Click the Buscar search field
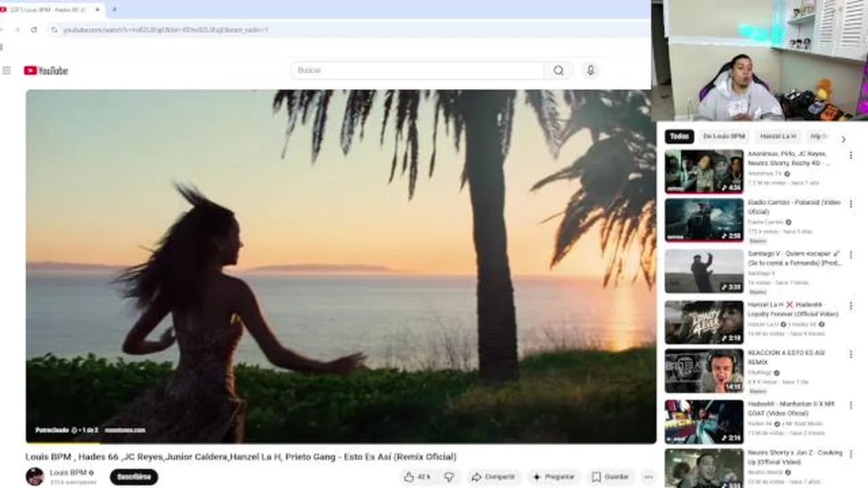868x488 pixels. click(417, 70)
